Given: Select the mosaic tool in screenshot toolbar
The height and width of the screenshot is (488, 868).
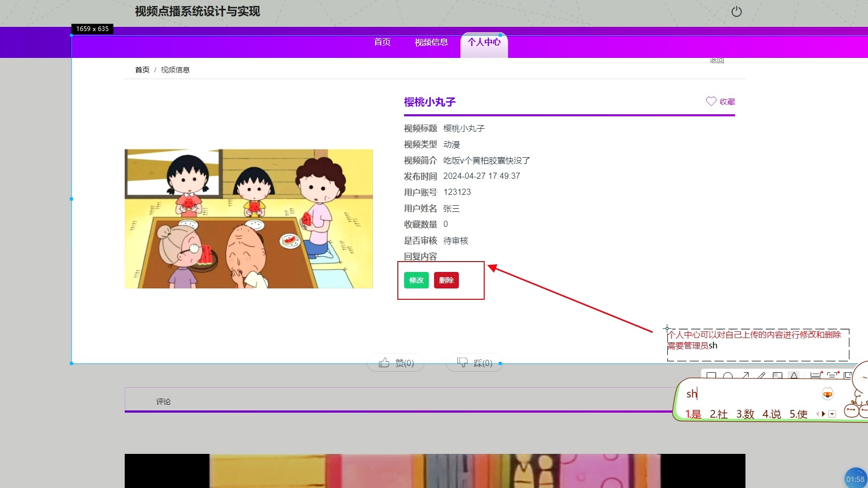Looking at the screenshot, I should pyautogui.click(x=777, y=376).
